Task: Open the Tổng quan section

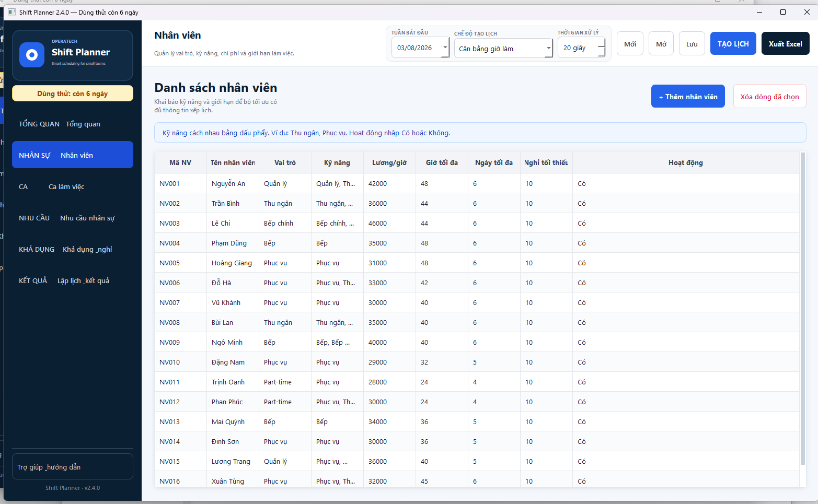Action: coord(73,124)
